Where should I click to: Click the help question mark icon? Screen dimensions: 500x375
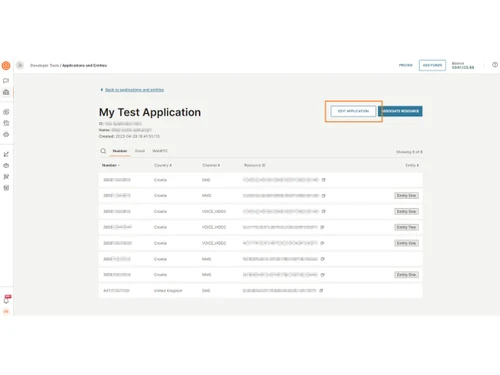coord(495,65)
